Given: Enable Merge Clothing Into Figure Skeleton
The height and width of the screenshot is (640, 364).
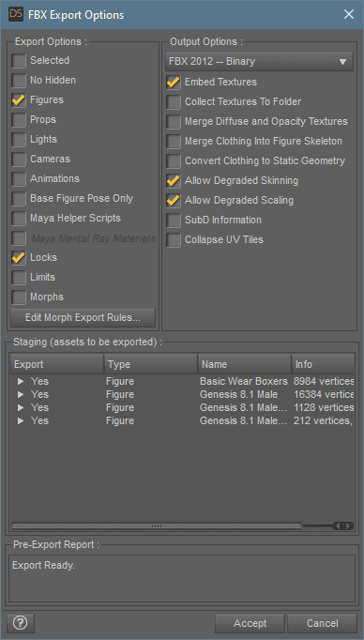Looking at the screenshot, I should (x=174, y=141).
